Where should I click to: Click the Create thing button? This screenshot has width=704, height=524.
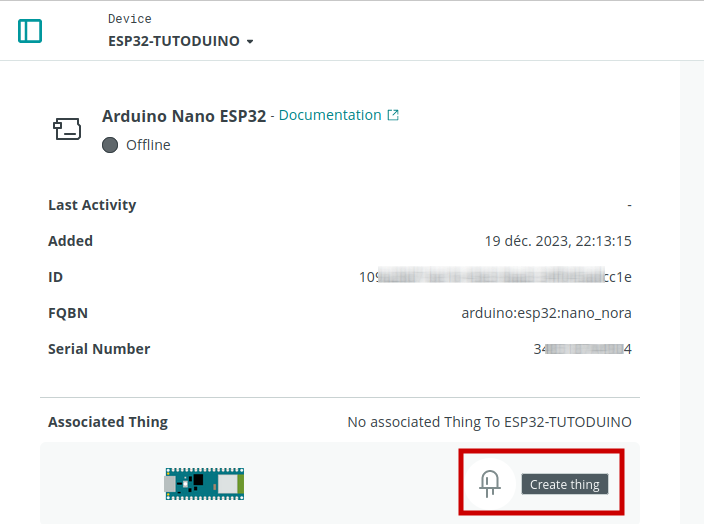pos(565,484)
